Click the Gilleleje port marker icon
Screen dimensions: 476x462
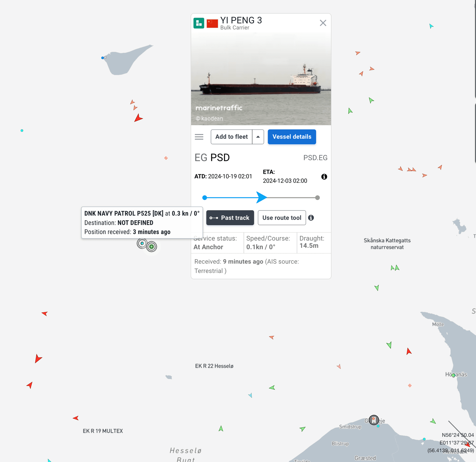pyautogui.click(x=374, y=420)
